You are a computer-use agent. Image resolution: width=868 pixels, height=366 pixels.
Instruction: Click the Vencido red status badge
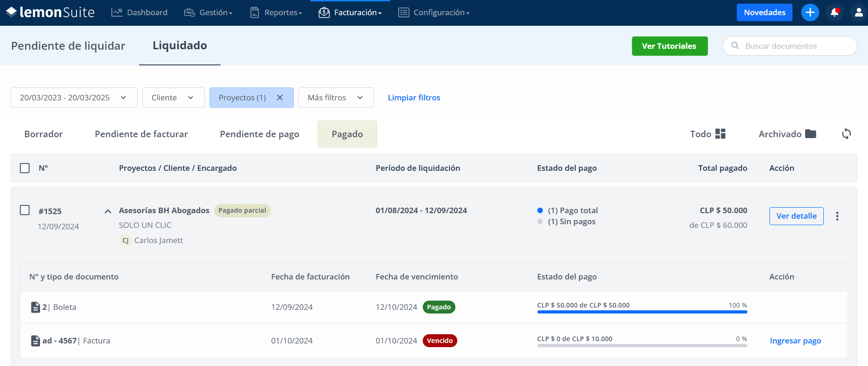click(x=440, y=341)
